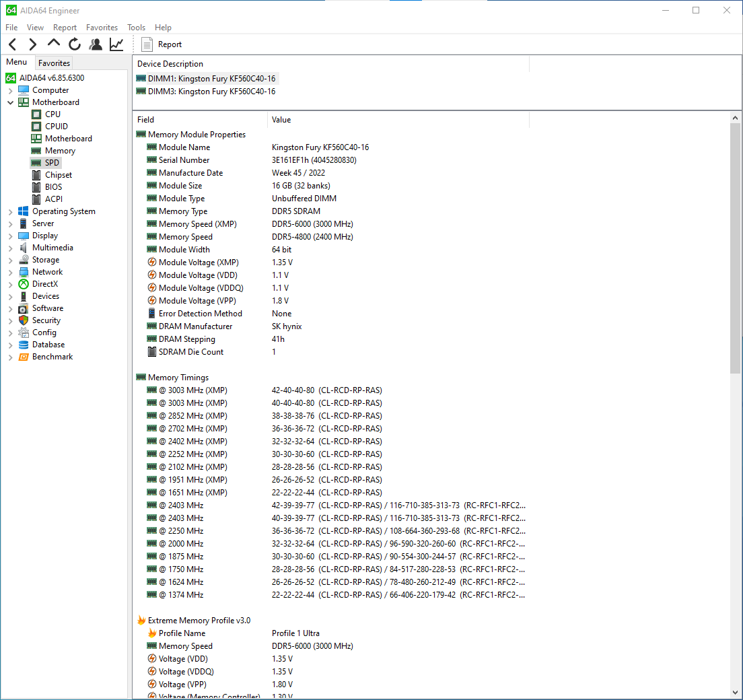Expand the Software tree node
Viewport: 743px width, 700px height.
10,308
